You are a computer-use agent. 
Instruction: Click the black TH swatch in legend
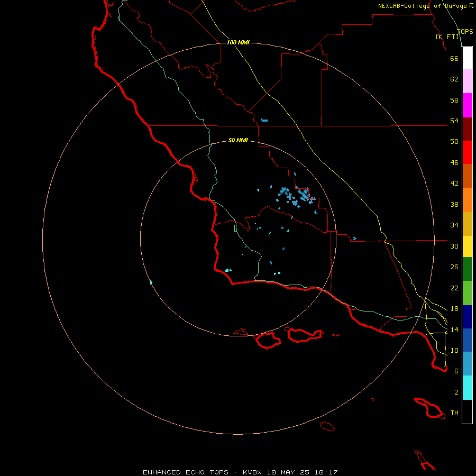point(467,411)
